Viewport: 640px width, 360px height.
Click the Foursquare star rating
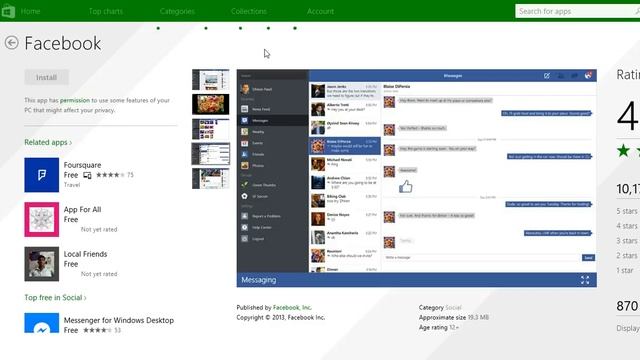(x=110, y=175)
